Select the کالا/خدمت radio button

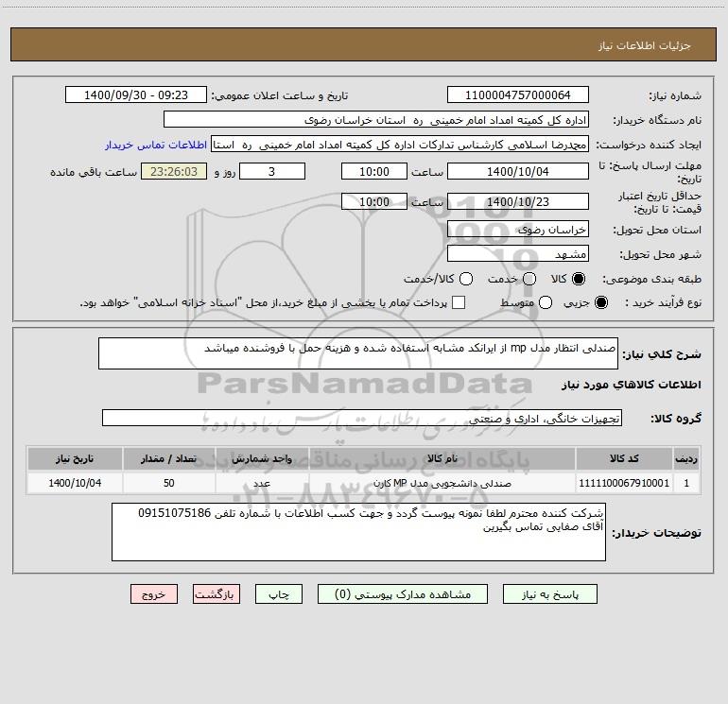click(466, 279)
